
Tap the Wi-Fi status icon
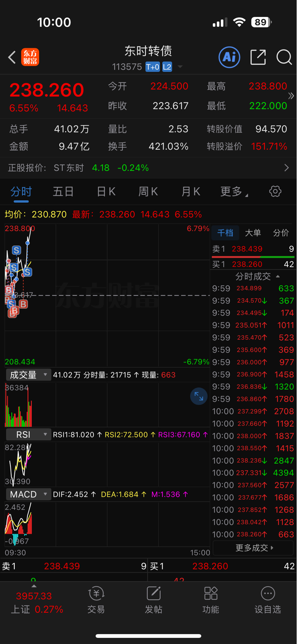point(239,22)
